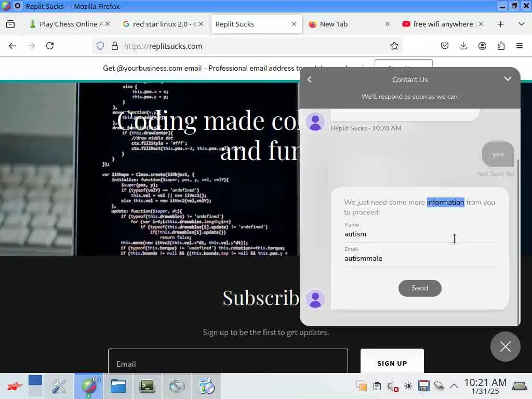Open the Firefox hamburger menu
This screenshot has height=399, width=532.
pyautogui.click(x=520, y=46)
